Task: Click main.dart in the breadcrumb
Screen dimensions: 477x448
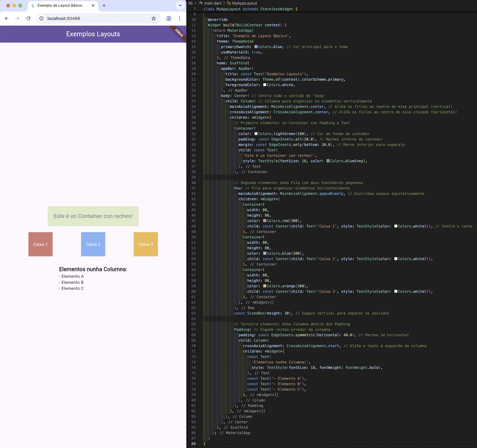Action: click(x=213, y=3)
